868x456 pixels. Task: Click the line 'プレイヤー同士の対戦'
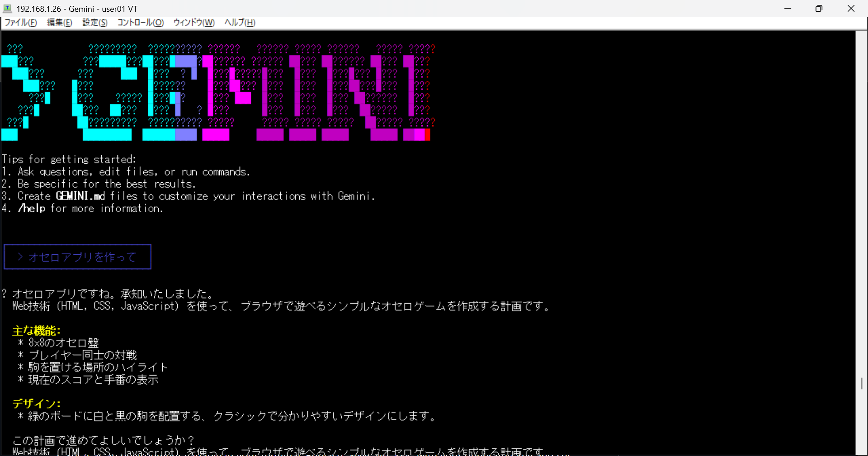82,355
